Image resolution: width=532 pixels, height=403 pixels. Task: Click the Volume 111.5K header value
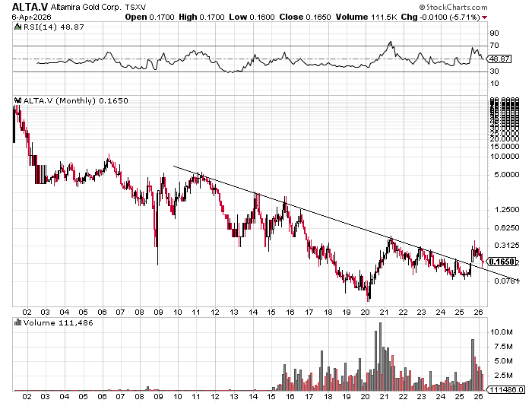click(x=366, y=17)
